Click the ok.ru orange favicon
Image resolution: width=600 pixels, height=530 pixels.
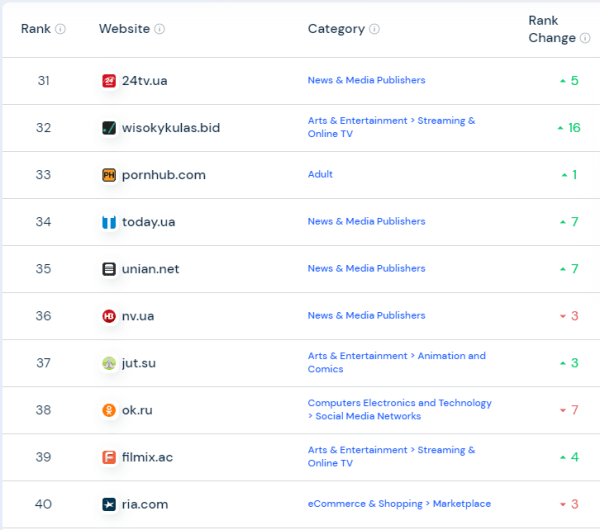click(x=109, y=409)
